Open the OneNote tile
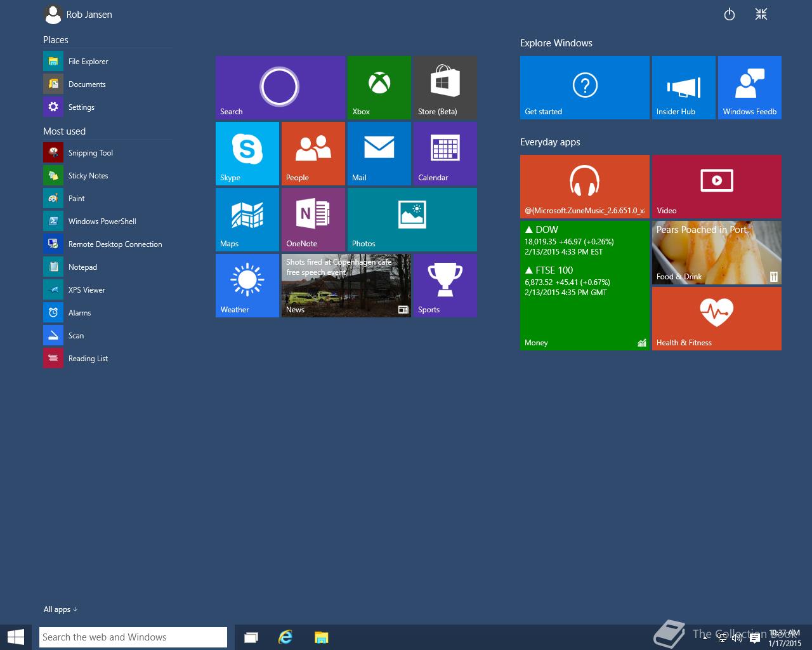The width and height of the screenshot is (812, 650). point(313,220)
